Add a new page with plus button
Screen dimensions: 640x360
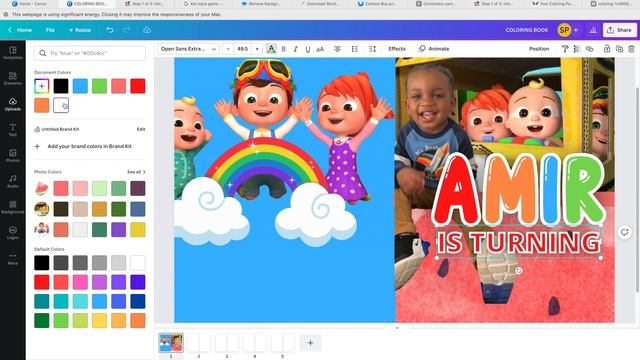point(310,343)
